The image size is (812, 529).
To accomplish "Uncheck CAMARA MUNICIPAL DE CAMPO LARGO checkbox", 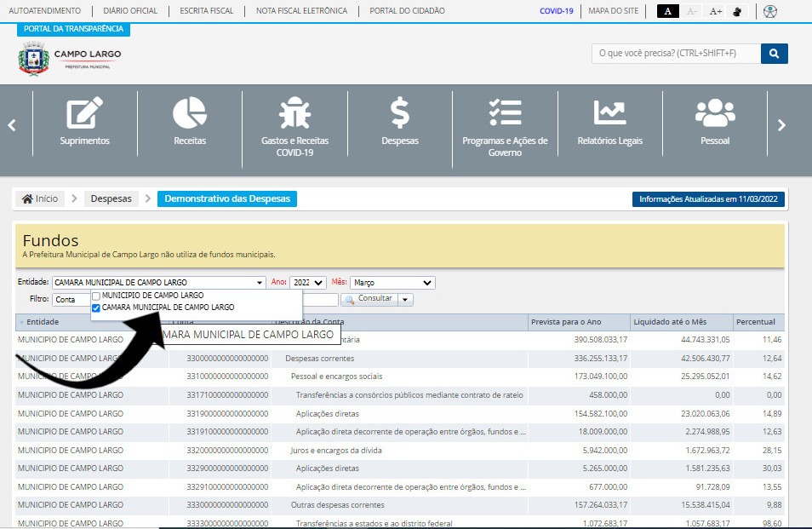I will [x=96, y=308].
